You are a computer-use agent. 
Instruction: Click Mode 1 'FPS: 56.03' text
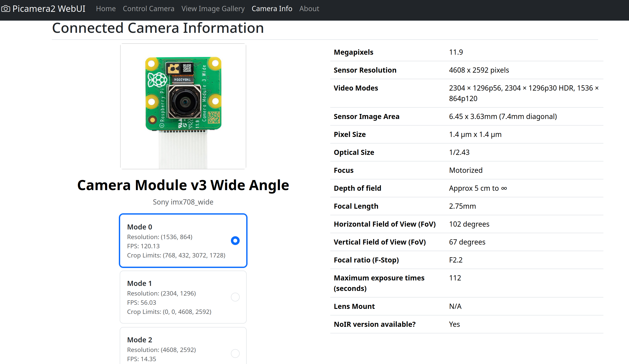tap(142, 302)
